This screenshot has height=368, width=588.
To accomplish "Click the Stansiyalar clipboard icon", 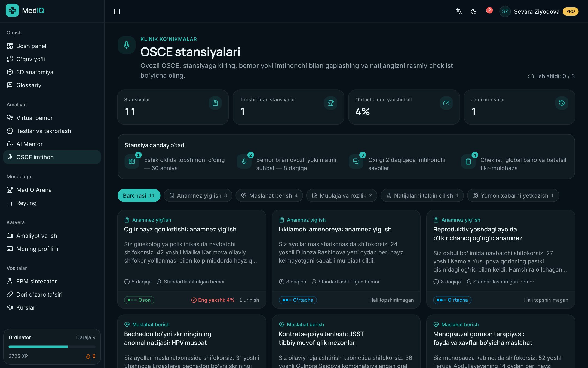I will pyautogui.click(x=215, y=103).
